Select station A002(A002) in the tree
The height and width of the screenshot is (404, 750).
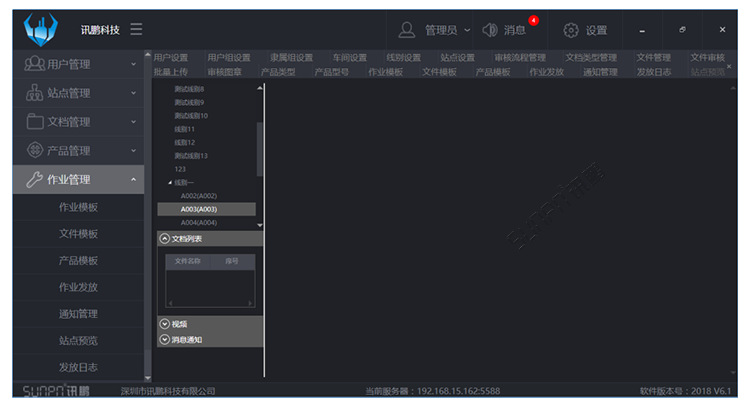pos(199,196)
